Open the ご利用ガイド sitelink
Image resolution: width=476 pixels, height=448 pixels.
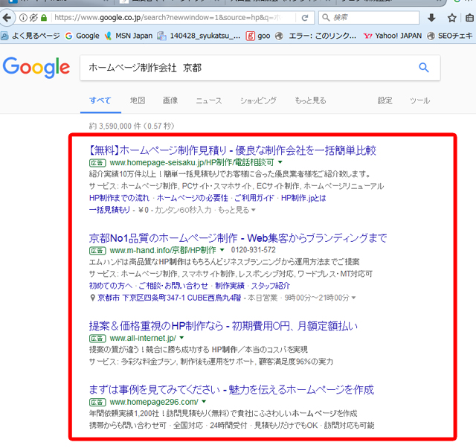pyautogui.click(x=254, y=199)
